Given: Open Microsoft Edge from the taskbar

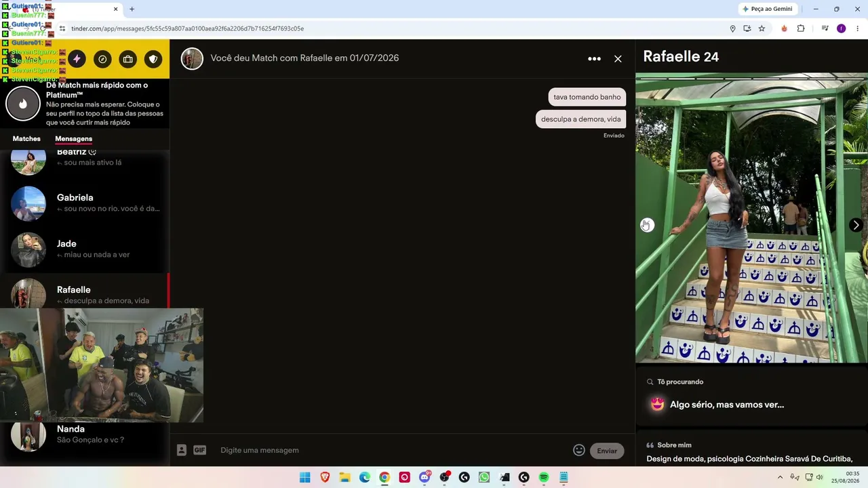Looking at the screenshot, I should click(x=365, y=478).
